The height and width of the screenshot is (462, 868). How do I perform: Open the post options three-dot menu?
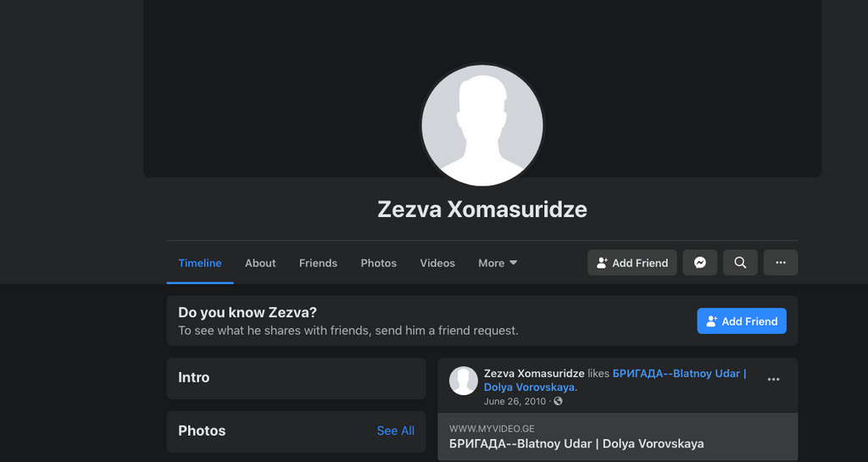tap(773, 380)
